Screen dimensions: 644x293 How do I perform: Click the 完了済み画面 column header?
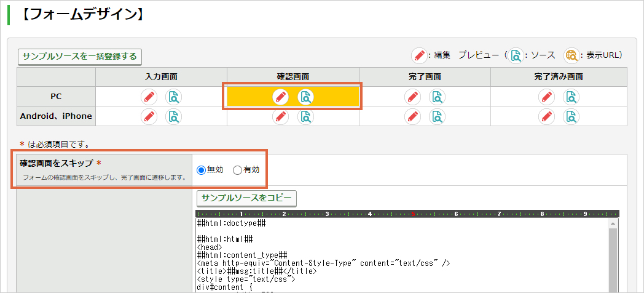click(559, 77)
